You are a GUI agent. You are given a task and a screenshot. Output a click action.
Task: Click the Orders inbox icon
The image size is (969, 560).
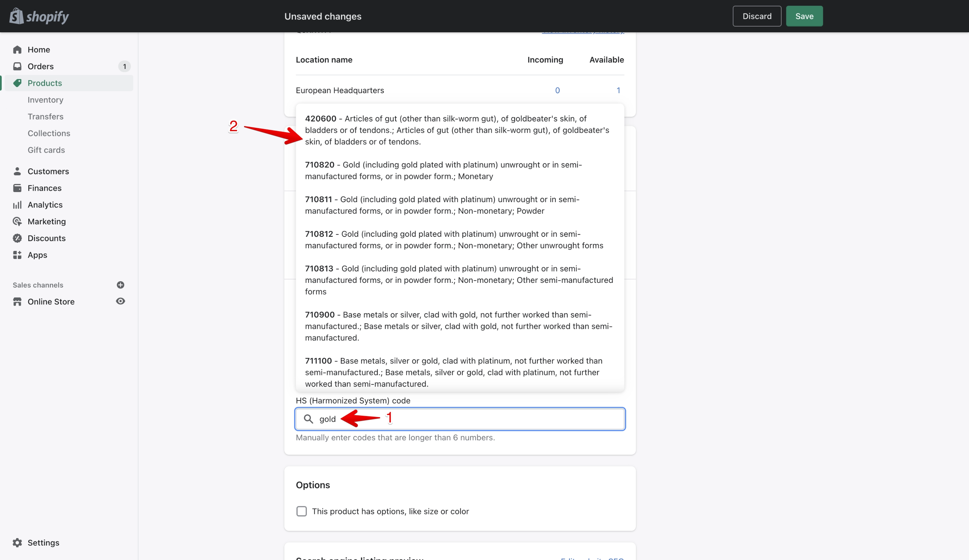coord(17,66)
